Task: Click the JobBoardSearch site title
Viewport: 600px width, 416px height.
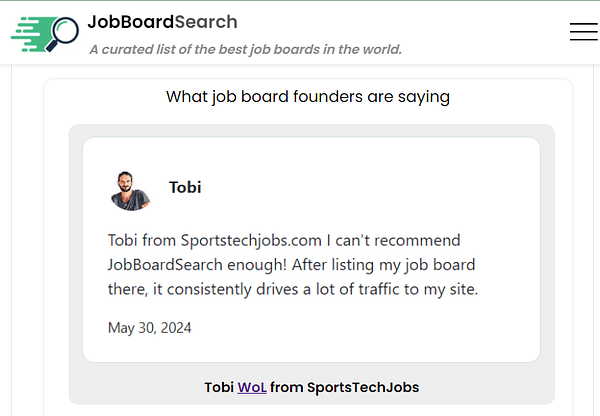Action: point(162,21)
